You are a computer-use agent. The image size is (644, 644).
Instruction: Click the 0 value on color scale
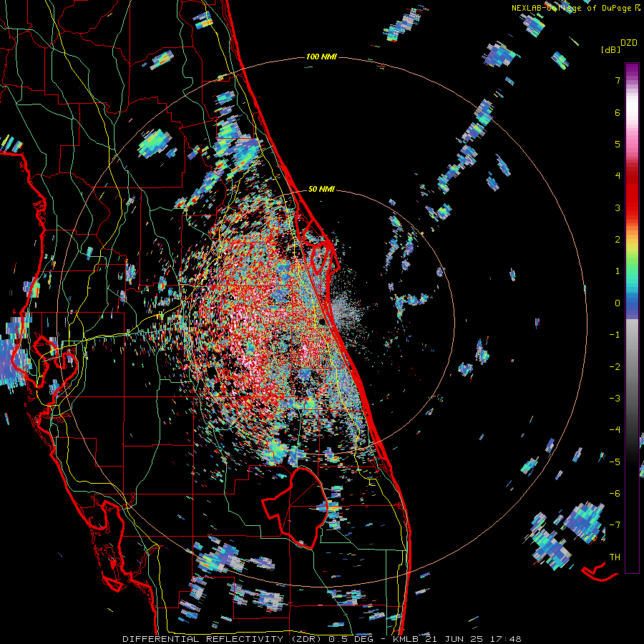click(x=618, y=303)
